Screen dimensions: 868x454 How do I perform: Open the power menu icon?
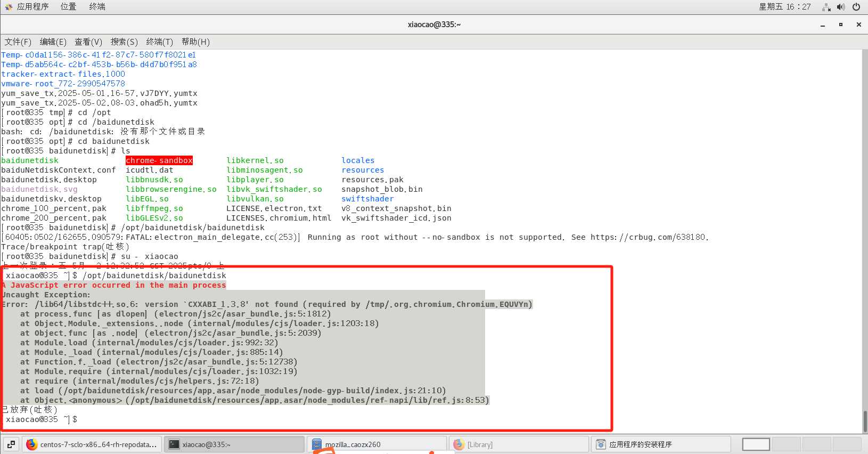pyautogui.click(x=856, y=7)
